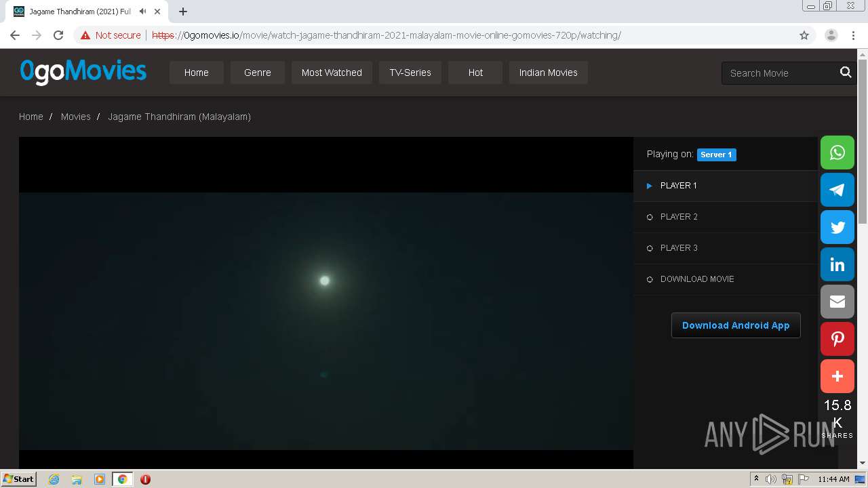Viewport: 868px width, 488px height.
Task: Open the Windows Start menu
Action: (19, 479)
